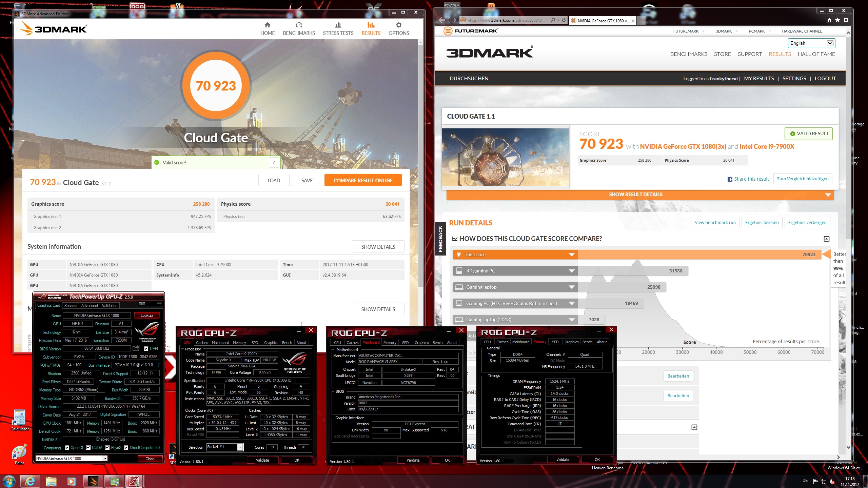Switch to Advanced tab in GPU-Z

(x=90, y=305)
